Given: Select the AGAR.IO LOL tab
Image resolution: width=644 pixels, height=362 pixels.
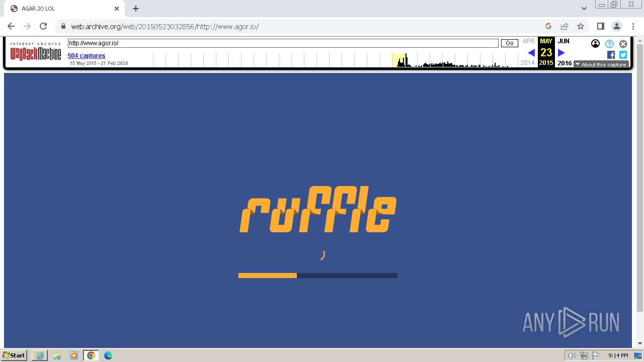Looking at the screenshot, I should click(x=63, y=9).
